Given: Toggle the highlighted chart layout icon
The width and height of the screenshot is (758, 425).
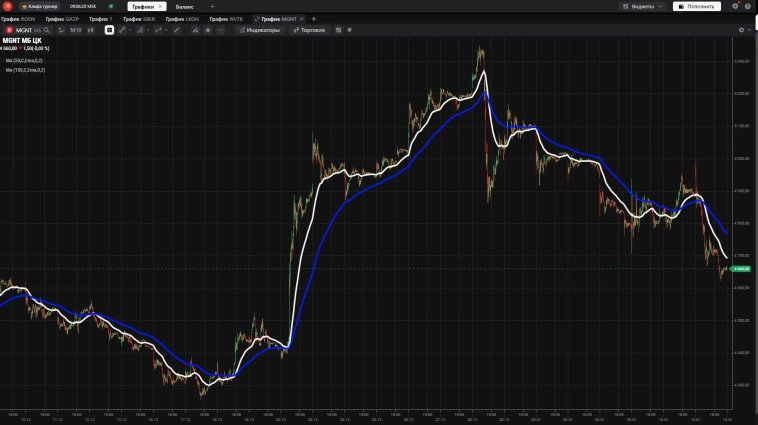Looking at the screenshot, I should (109, 30).
